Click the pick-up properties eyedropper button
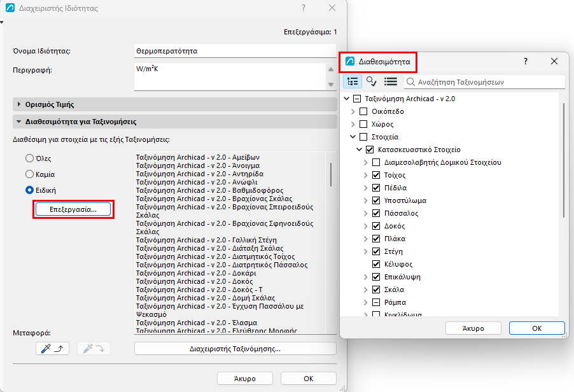Image resolution: width=574 pixels, height=392 pixels. click(x=52, y=349)
